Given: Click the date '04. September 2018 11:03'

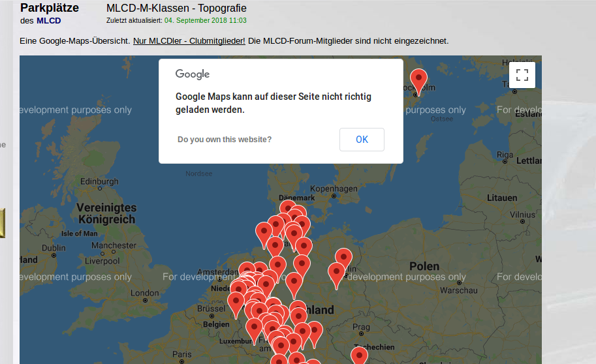Looking at the screenshot, I should 205,20.
